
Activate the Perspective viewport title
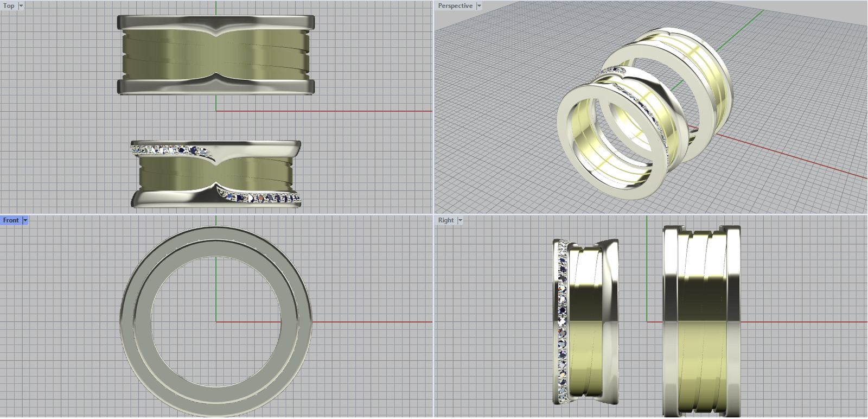pos(455,6)
